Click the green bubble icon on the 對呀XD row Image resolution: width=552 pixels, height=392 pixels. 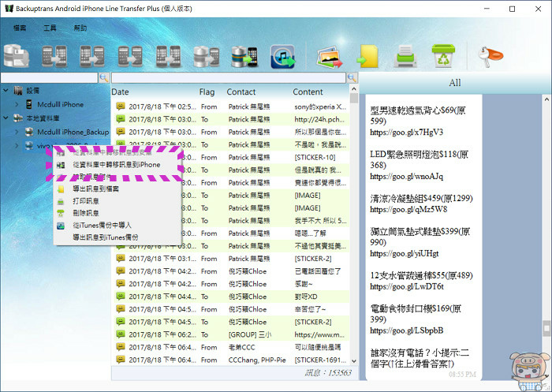[x=121, y=297]
